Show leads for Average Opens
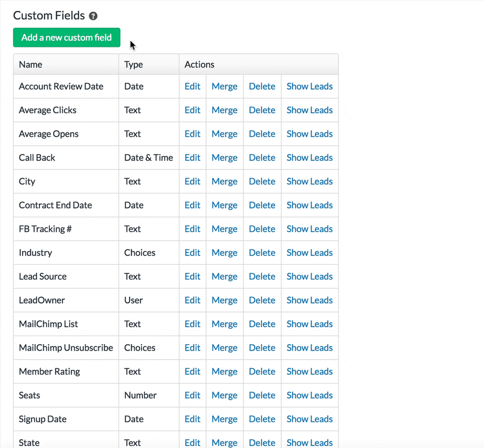 [310, 134]
